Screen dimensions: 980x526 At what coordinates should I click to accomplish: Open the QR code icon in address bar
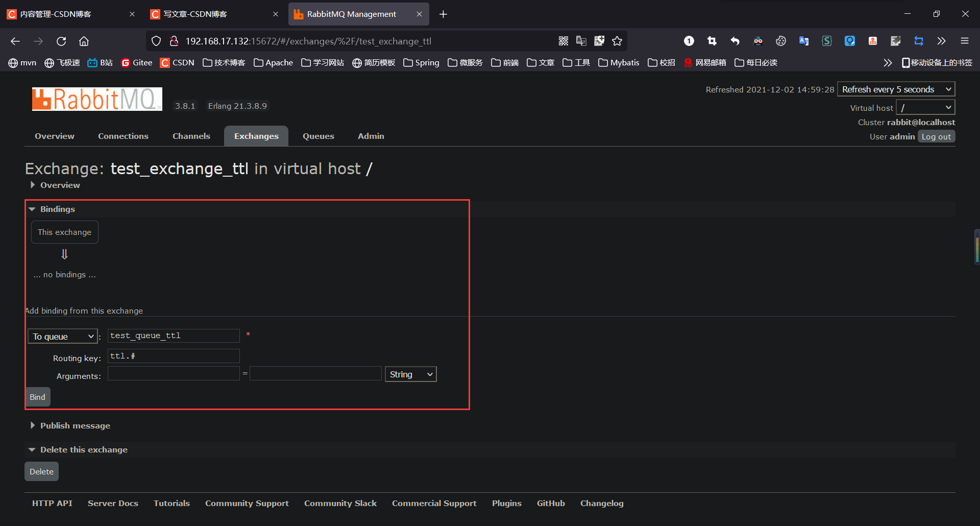point(563,41)
